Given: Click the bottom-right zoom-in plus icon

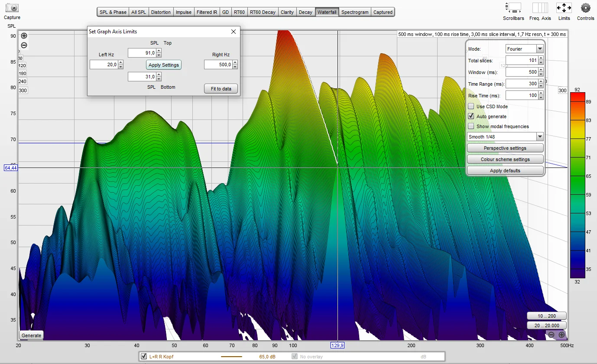Looking at the screenshot, I should click(x=562, y=335).
